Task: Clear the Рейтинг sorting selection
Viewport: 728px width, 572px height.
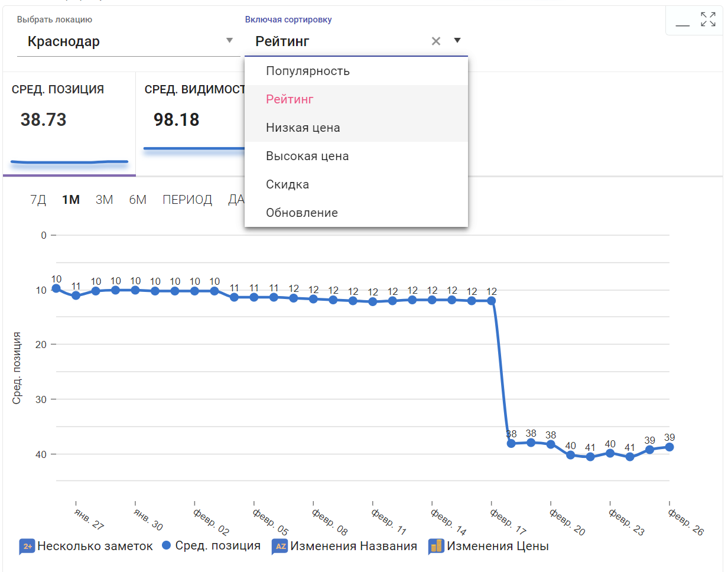Action: (436, 41)
